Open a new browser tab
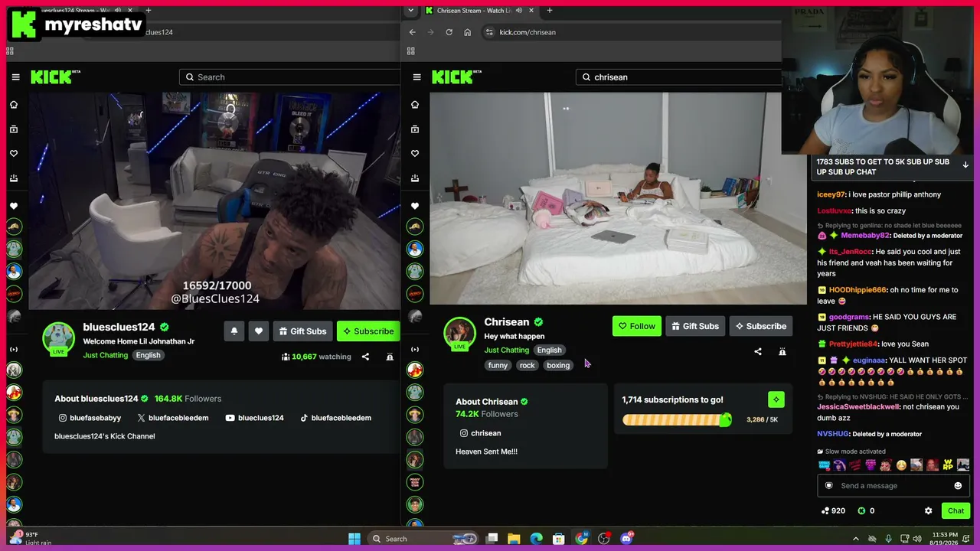Viewport: 980px width, 551px height. coord(550,10)
